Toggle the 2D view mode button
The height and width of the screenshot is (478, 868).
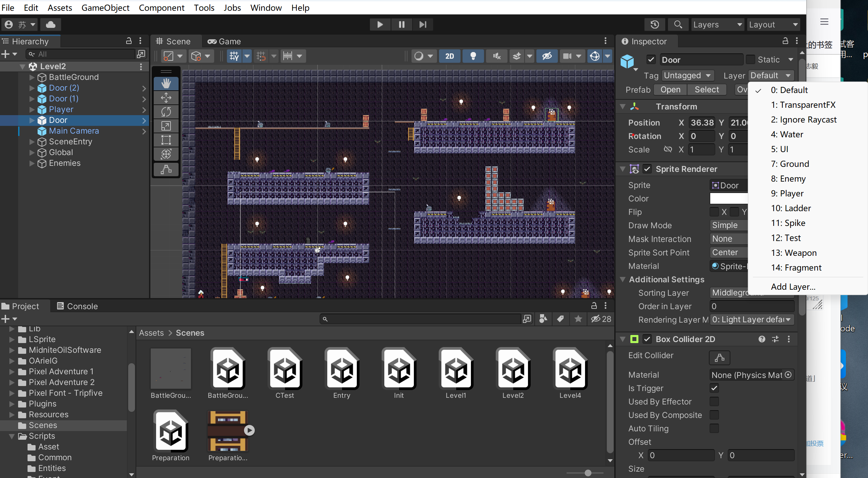(449, 56)
